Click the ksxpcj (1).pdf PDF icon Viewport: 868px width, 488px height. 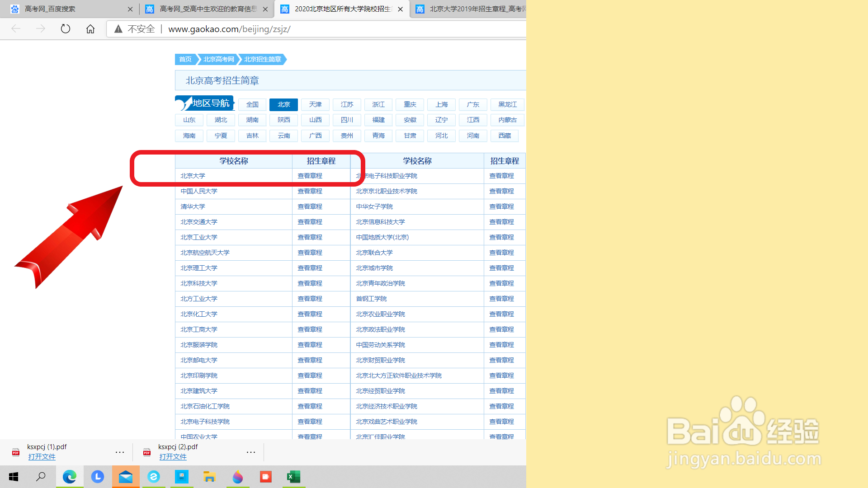tap(16, 452)
